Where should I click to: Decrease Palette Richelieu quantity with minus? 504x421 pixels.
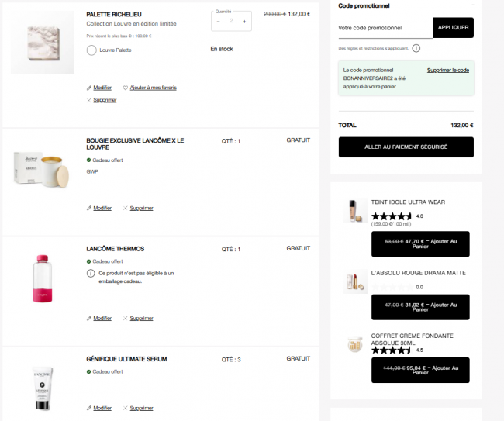coord(219,22)
